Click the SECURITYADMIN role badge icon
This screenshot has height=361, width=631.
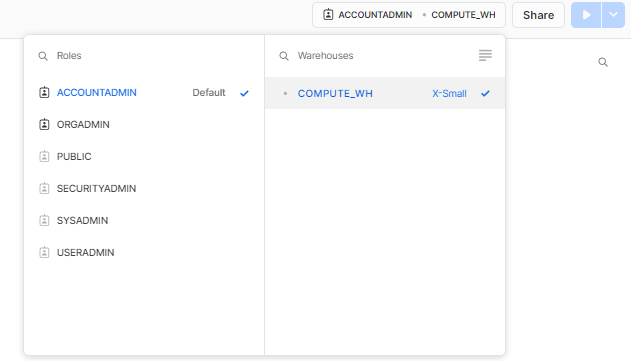click(44, 188)
